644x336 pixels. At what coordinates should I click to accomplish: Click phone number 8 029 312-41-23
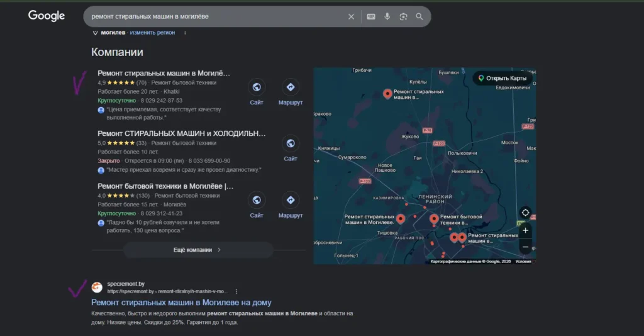pyautogui.click(x=162, y=213)
